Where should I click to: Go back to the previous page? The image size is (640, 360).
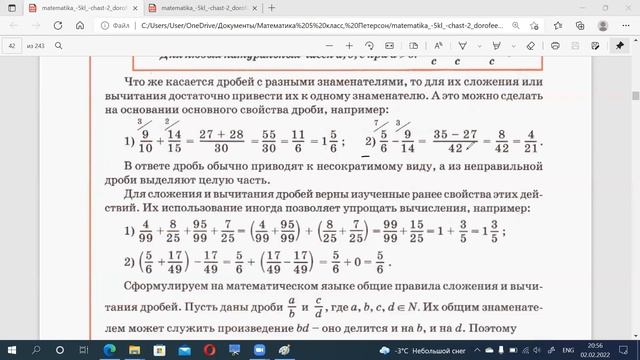[13, 25]
